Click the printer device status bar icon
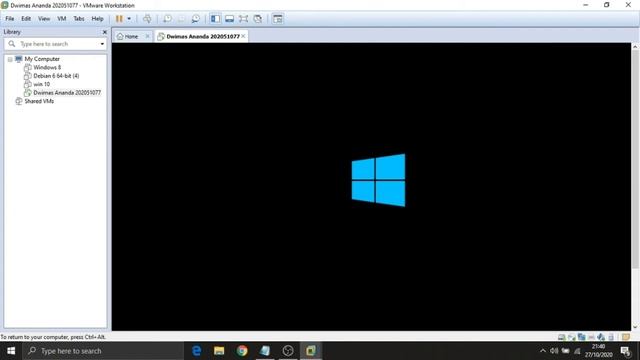 coord(591,337)
